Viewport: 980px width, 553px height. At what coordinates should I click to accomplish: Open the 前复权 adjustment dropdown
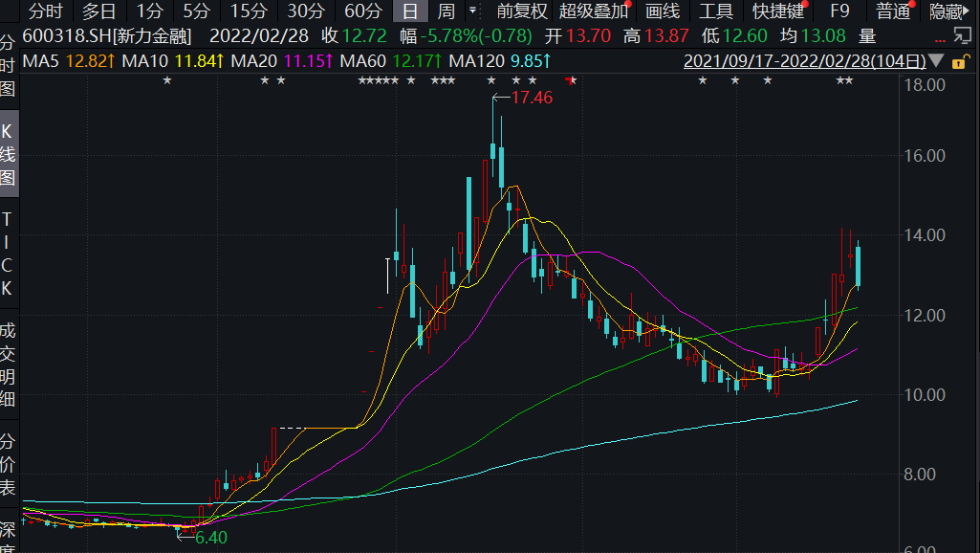pyautogui.click(x=522, y=11)
